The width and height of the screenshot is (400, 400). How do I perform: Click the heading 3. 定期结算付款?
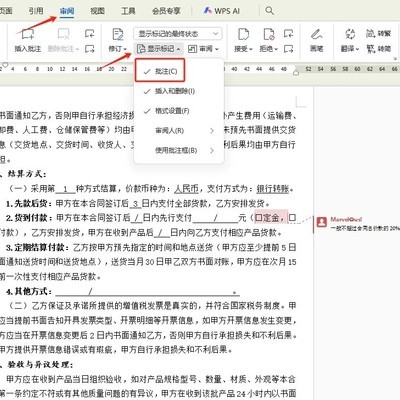[x=37, y=248]
